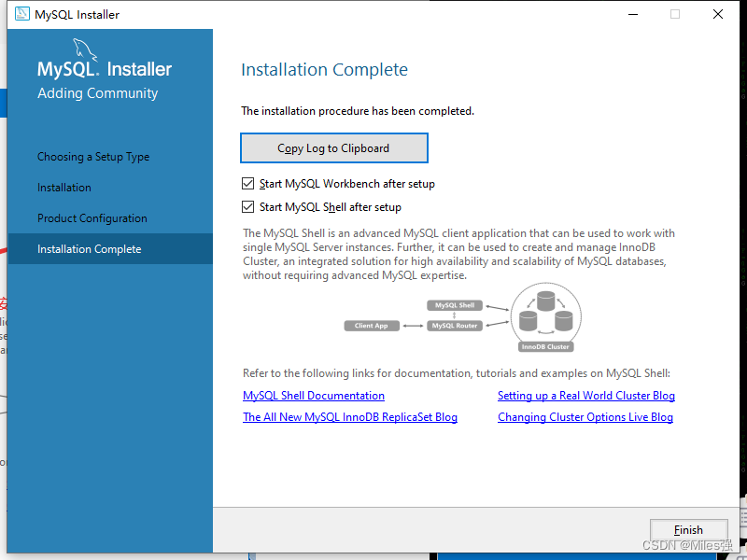Click the Client App box in diagram
This screenshot has width=747, height=560.
372,326
